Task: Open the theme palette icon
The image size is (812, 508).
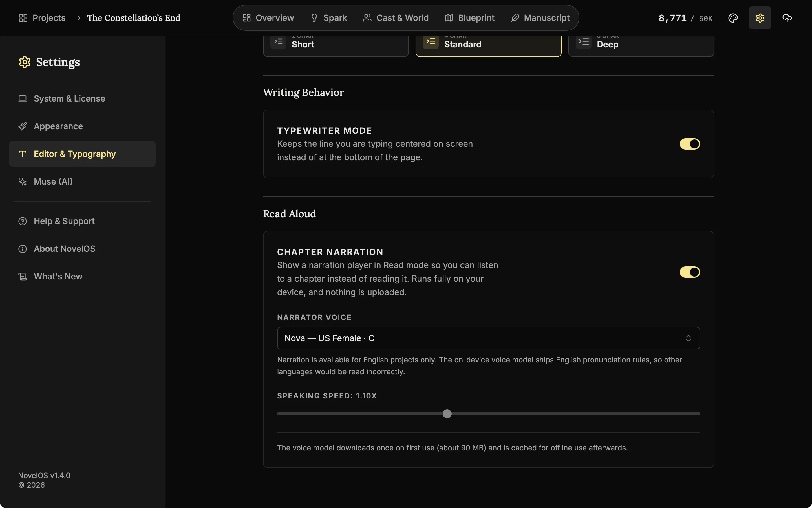Action: 733,18
